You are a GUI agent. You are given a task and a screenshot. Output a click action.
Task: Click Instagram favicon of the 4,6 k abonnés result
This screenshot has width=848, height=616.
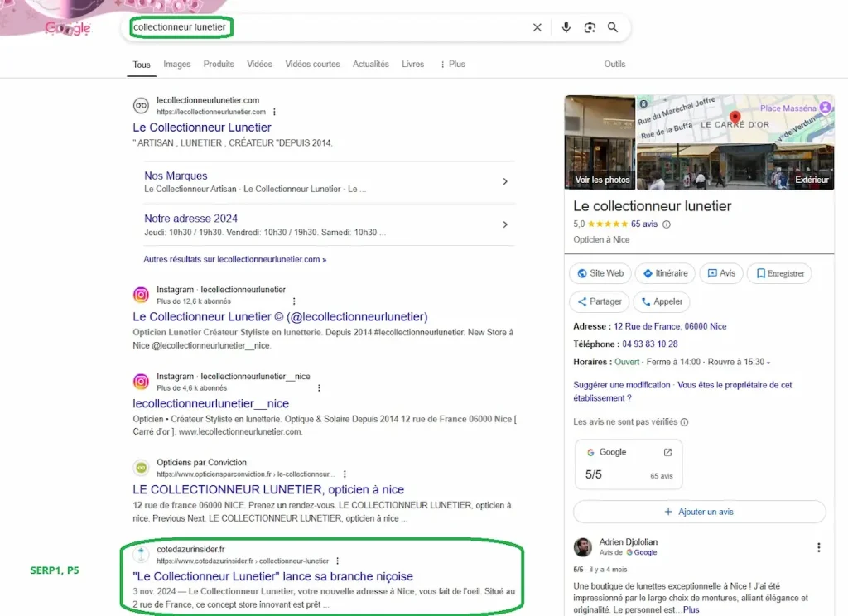coord(141,382)
